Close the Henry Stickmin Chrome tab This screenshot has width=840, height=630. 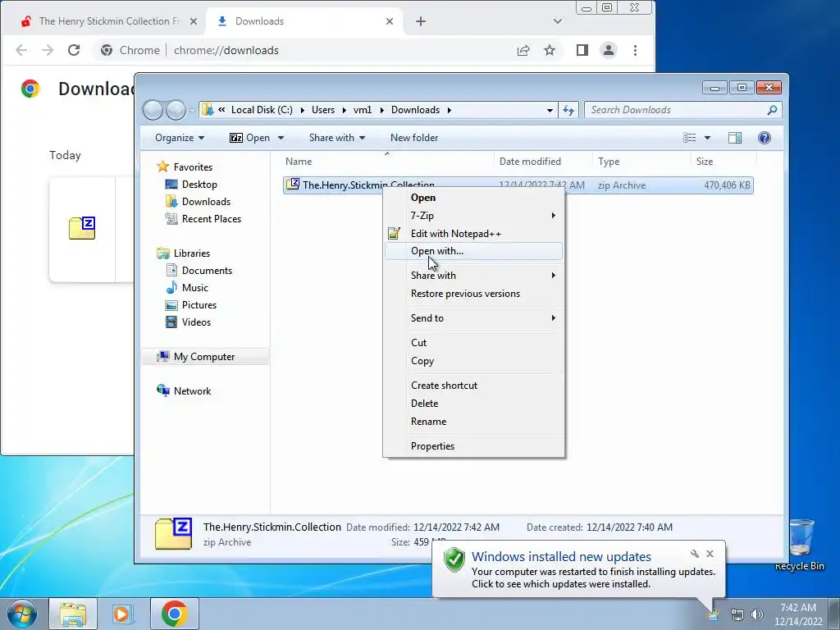coord(194,21)
